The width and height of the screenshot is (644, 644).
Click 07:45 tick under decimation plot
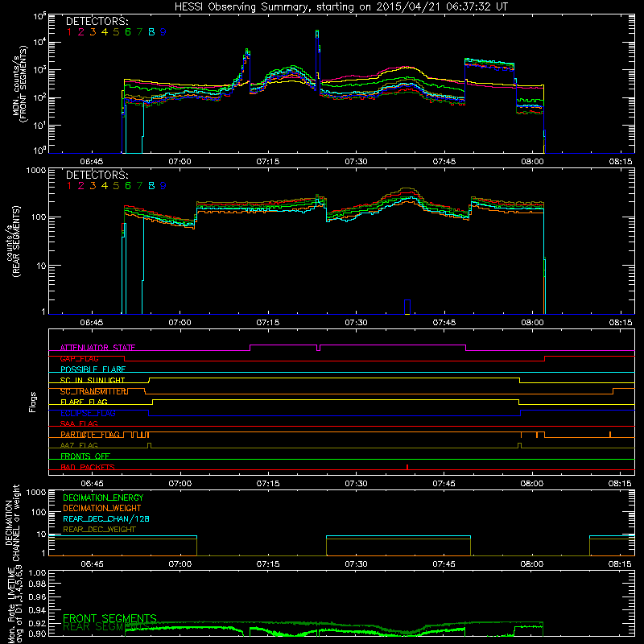point(444,564)
